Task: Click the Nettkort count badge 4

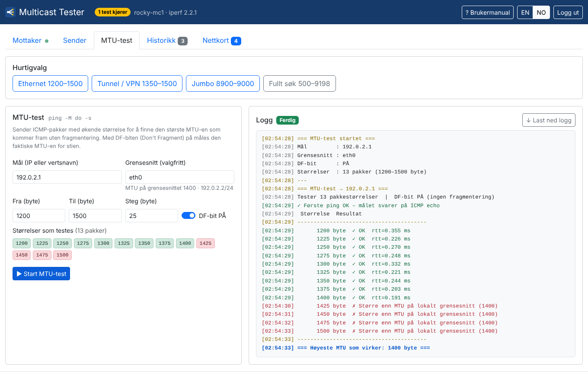Action: click(236, 41)
